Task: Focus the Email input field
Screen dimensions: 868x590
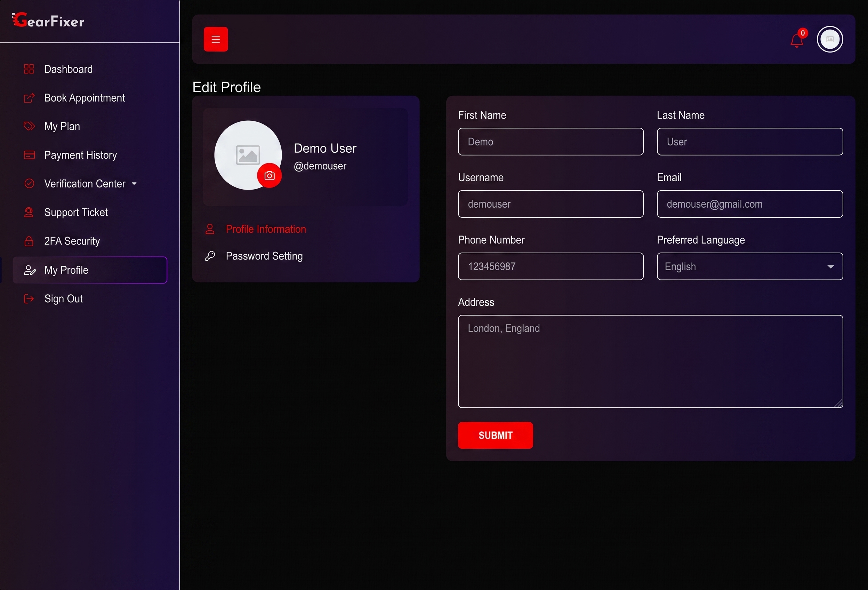Action: [750, 204]
